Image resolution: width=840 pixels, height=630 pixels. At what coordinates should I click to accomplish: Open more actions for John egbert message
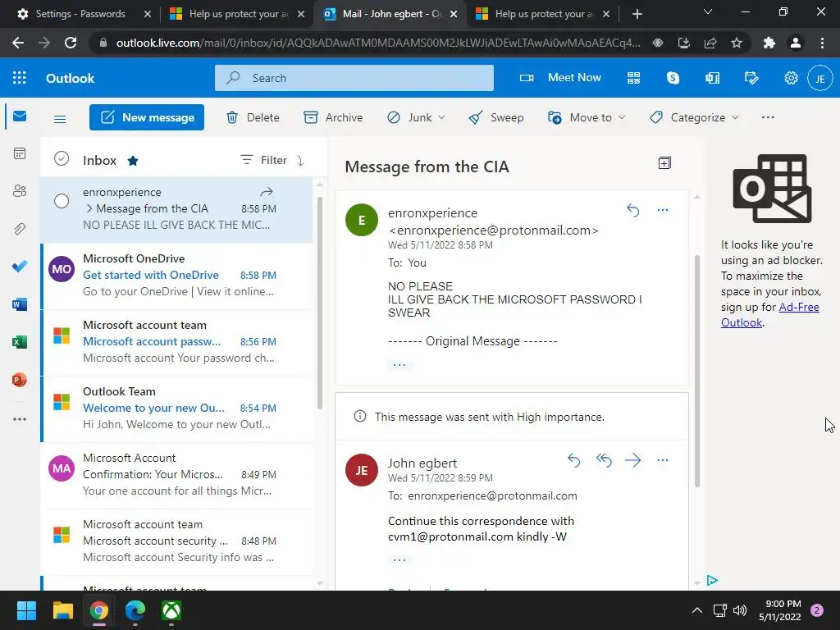[x=663, y=459]
